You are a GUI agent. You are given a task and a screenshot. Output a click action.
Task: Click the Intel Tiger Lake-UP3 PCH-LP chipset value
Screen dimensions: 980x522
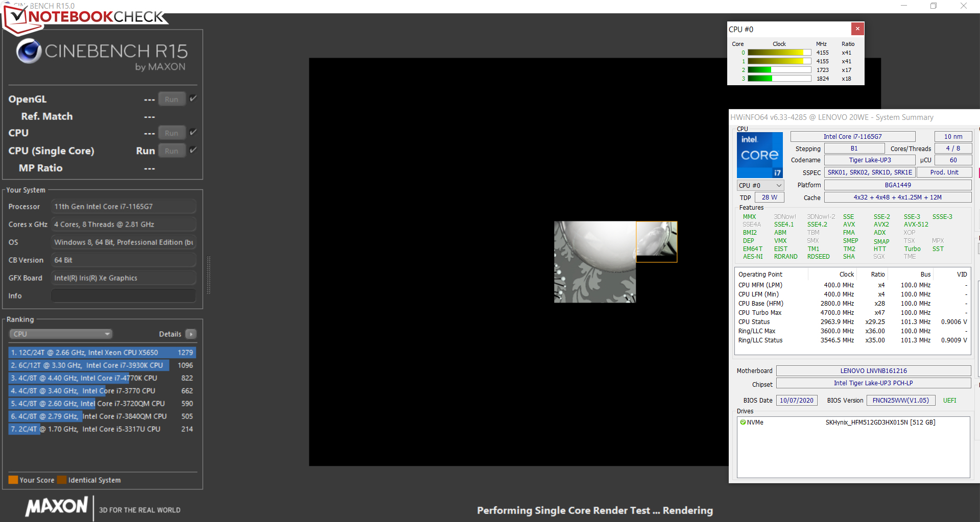873,383
